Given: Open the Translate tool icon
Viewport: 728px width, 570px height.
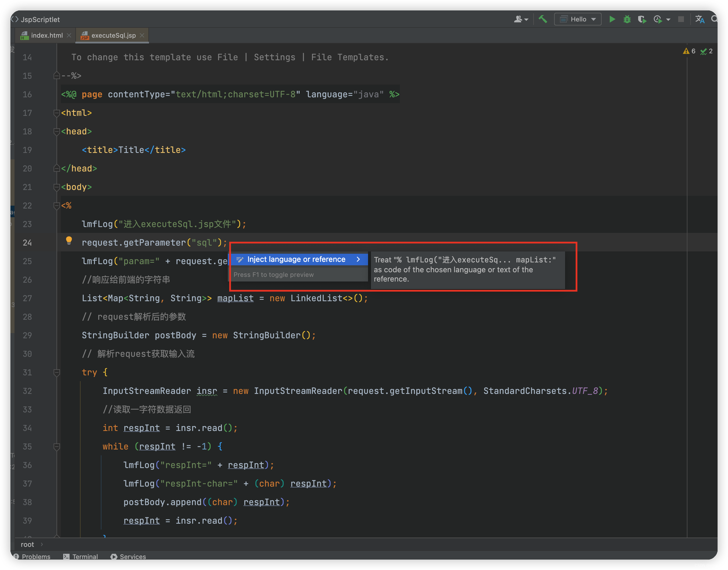Looking at the screenshot, I should click(x=700, y=19).
